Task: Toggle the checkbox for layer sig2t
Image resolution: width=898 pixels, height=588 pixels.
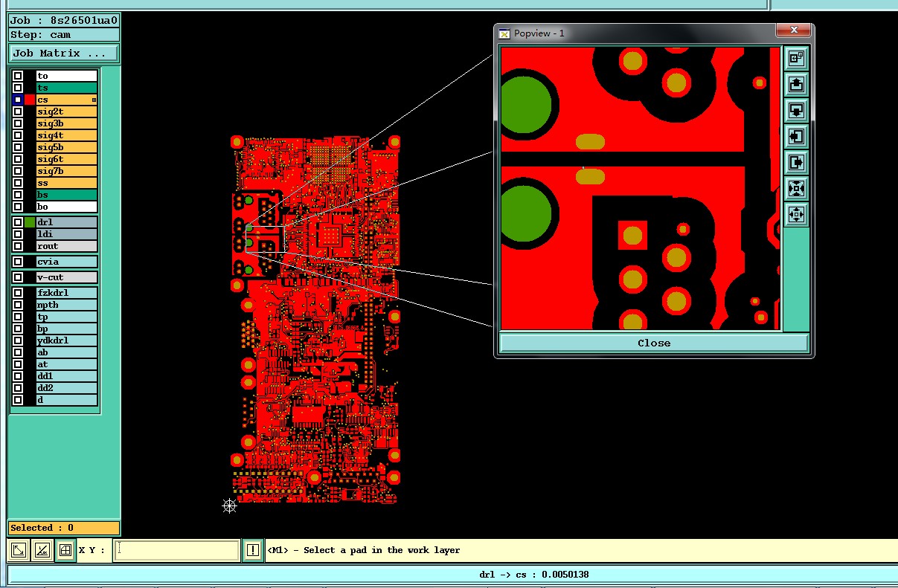Action: [x=17, y=112]
